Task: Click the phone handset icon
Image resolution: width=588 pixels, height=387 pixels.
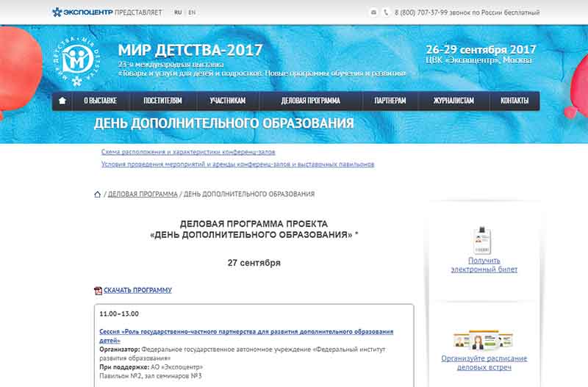Action: tap(386, 12)
